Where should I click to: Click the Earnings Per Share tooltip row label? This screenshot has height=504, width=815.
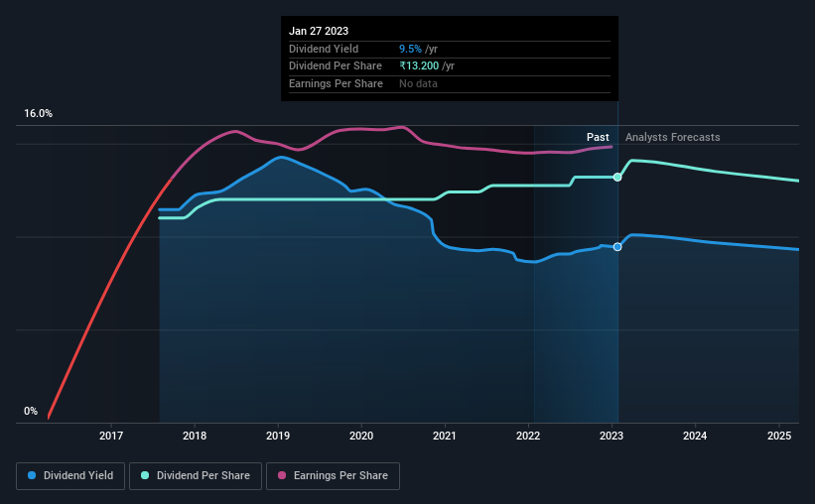pyautogui.click(x=336, y=83)
